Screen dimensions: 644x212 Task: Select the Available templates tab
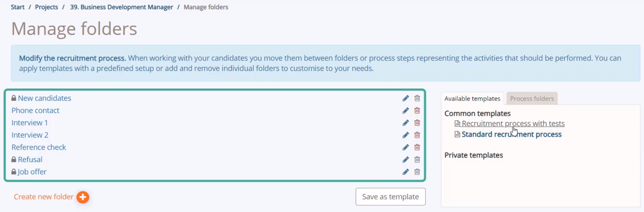click(472, 98)
